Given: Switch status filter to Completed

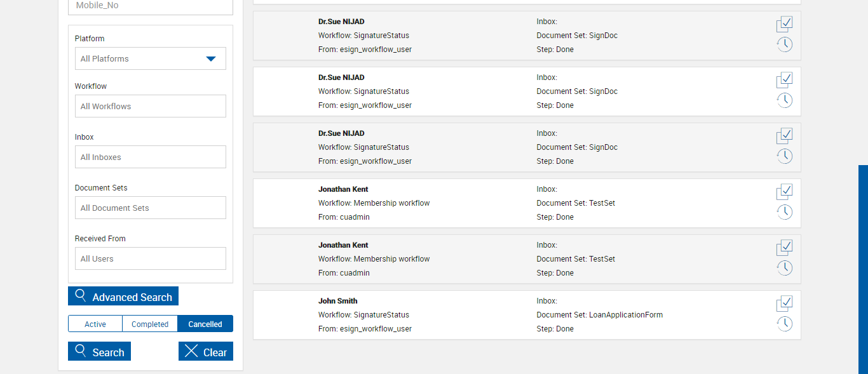Looking at the screenshot, I should 150,324.
